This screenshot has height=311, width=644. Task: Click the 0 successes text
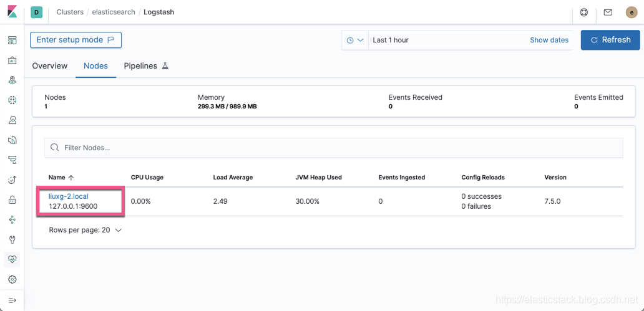[x=481, y=196]
